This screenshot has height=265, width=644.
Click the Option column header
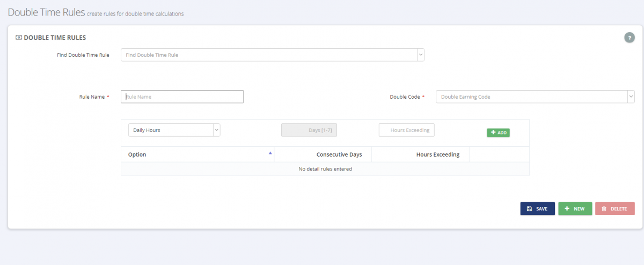tap(137, 154)
